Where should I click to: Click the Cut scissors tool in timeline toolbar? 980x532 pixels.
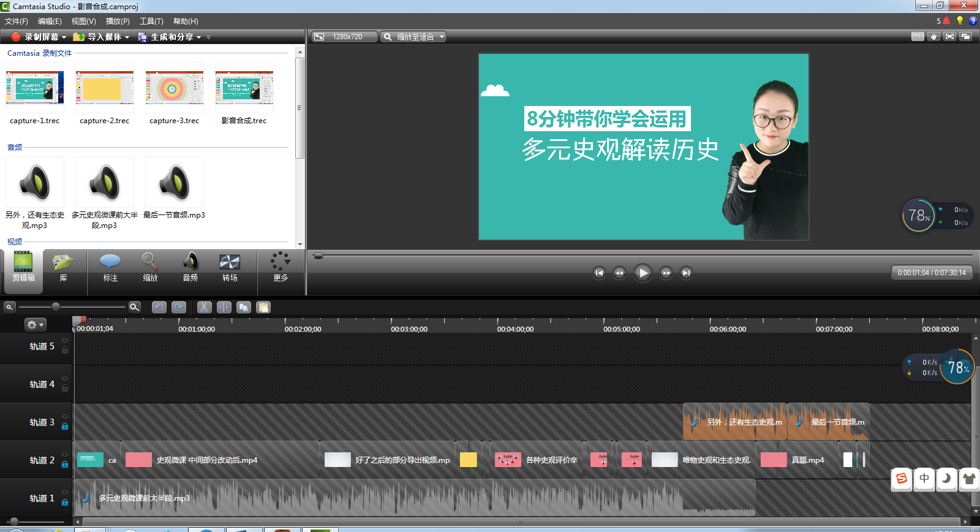(204, 307)
